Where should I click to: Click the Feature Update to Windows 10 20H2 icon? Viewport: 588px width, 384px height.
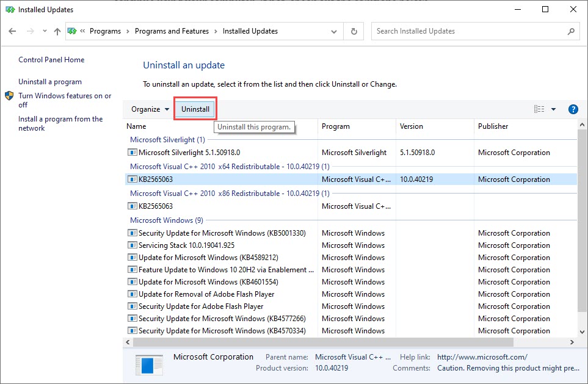[x=132, y=270]
